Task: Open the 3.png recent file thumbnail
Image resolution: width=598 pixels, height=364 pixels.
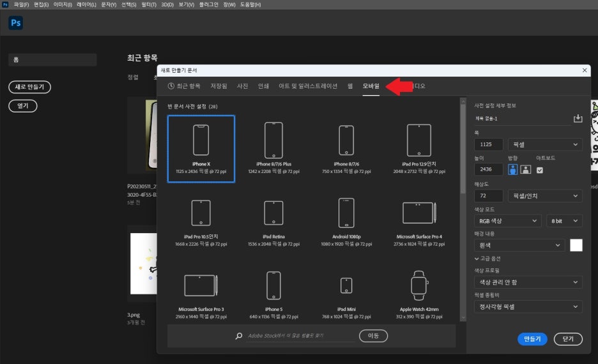Action: (x=143, y=264)
